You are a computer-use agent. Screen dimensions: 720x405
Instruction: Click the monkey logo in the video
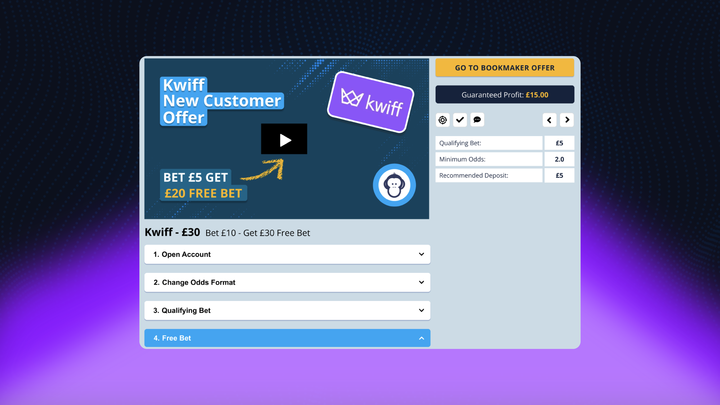point(394,185)
